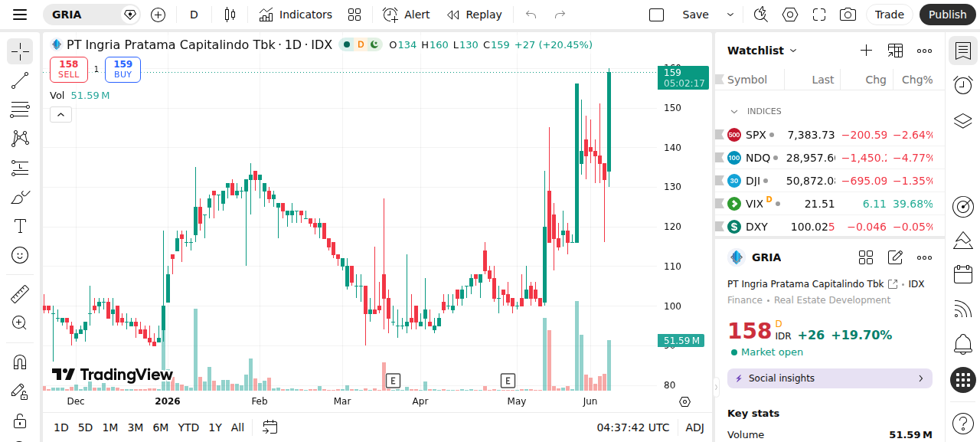Create an Alert
Screen dimensions: 980x442
[407, 15]
